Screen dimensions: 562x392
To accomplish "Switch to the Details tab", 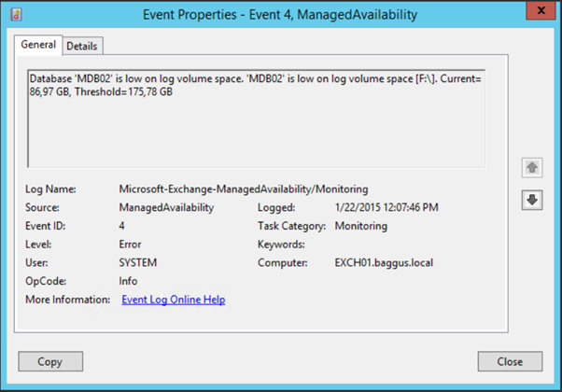I will [83, 46].
